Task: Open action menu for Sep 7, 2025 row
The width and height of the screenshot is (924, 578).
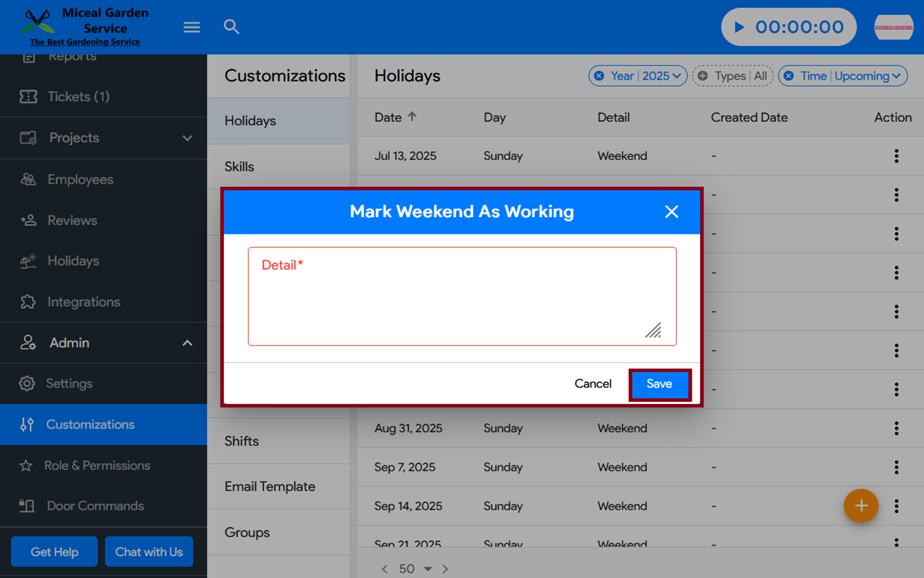Action: click(x=896, y=468)
